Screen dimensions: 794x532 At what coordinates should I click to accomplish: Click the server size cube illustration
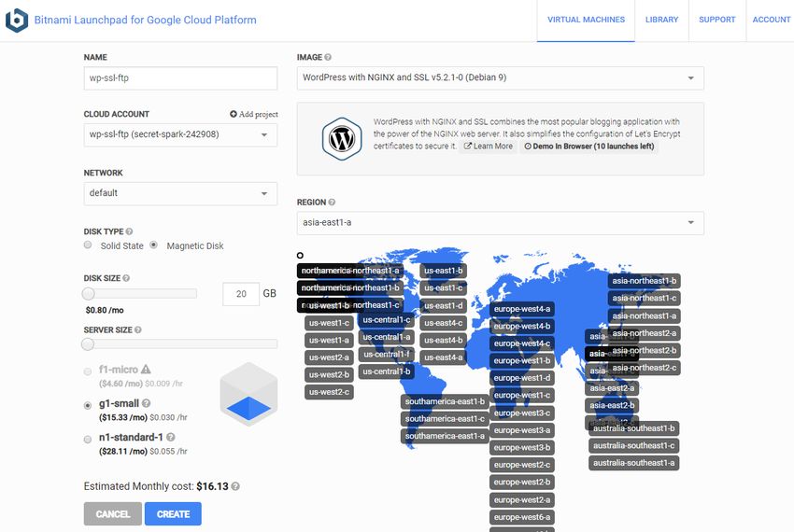tap(248, 394)
